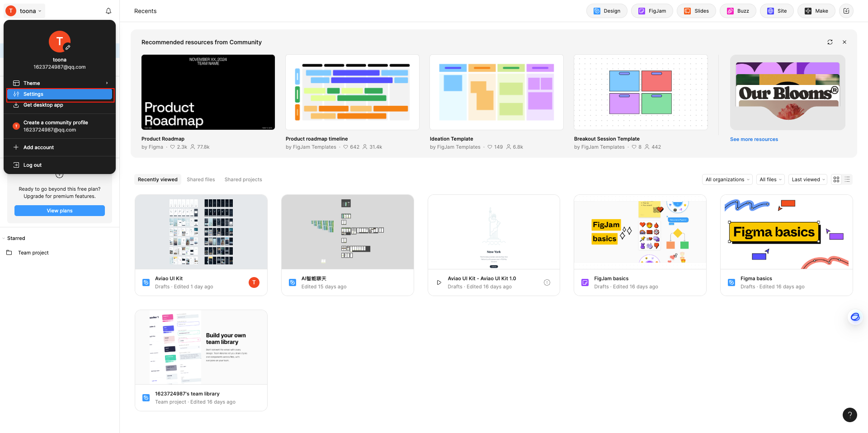868x433 pixels.
Task: Edit profile avatar with pencil icon
Action: click(67, 47)
